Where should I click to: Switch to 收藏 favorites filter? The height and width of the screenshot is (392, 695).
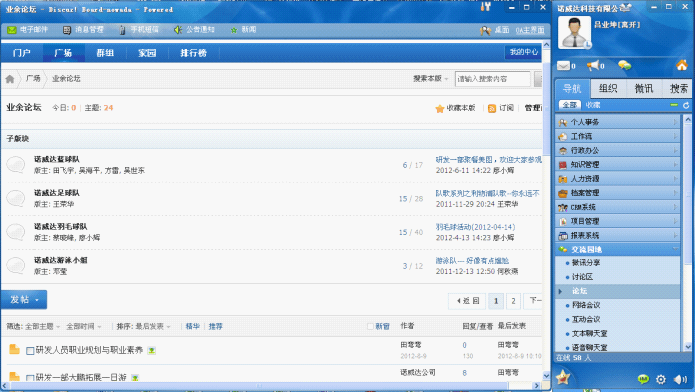coord(593,105)
